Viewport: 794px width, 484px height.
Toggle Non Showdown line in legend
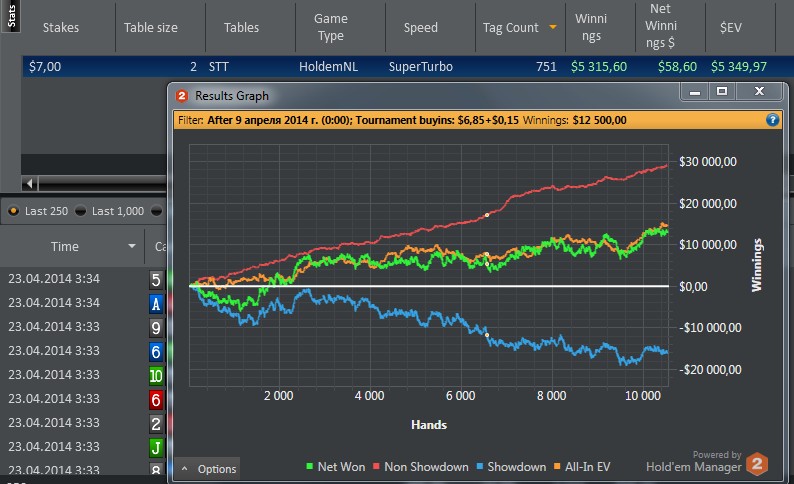point(421,467)
